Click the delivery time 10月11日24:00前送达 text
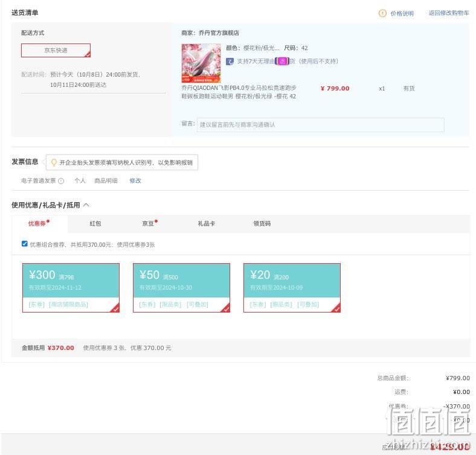Screen dimensions: 476x455 [x=79, y=85]
